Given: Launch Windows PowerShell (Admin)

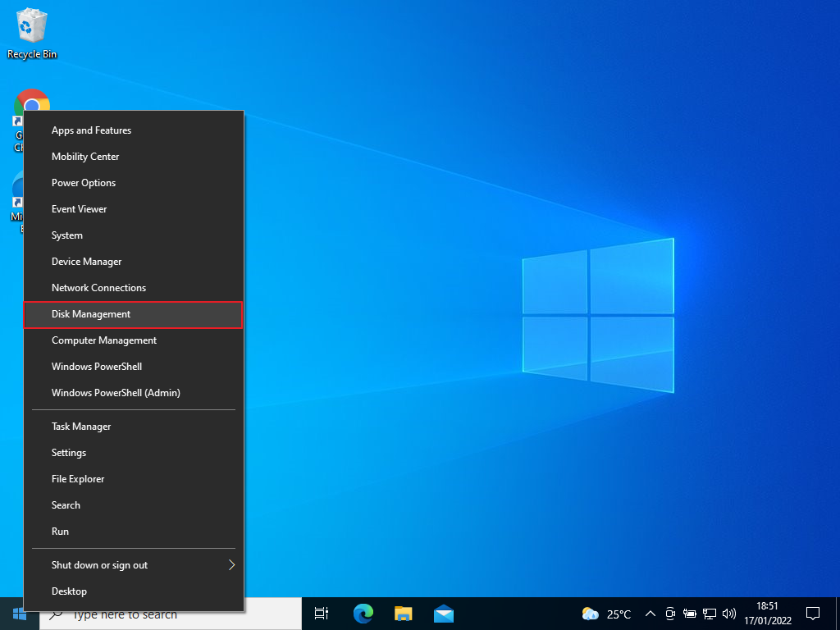Looking at the screenshot, I should click(x=134, y=393).
